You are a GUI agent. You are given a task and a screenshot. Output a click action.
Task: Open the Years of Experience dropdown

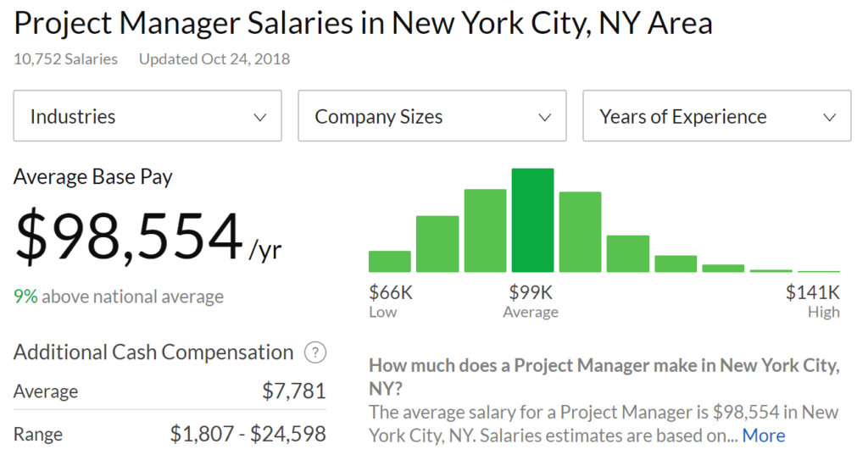pos(716,117)
